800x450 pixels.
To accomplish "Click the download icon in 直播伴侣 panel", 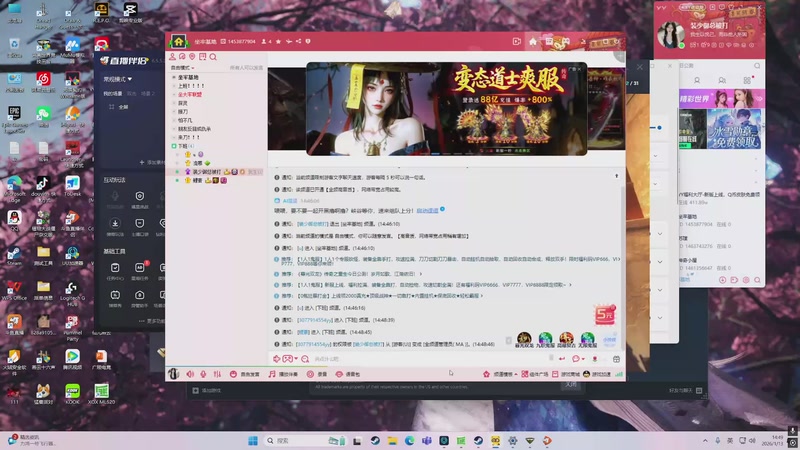I will click(115, 223).
